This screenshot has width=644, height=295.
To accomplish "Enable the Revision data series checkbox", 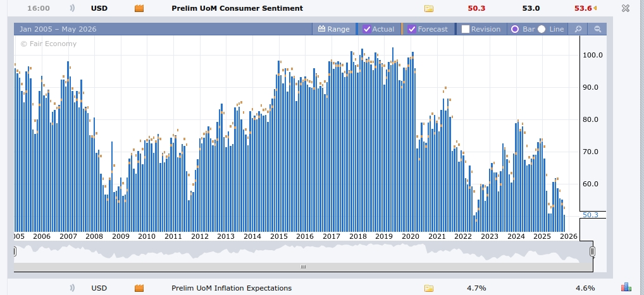I will click(x=466, y=29).
